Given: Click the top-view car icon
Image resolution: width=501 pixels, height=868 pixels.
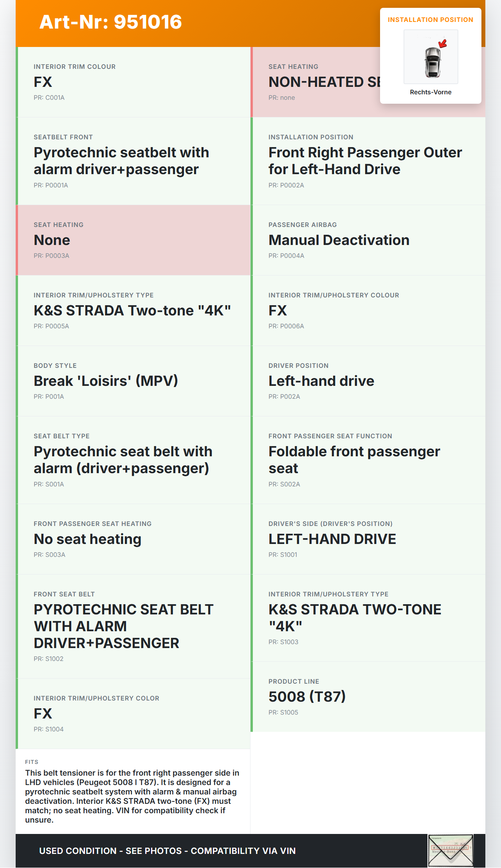Looking at the screenshot, I should tap(432, 62).
